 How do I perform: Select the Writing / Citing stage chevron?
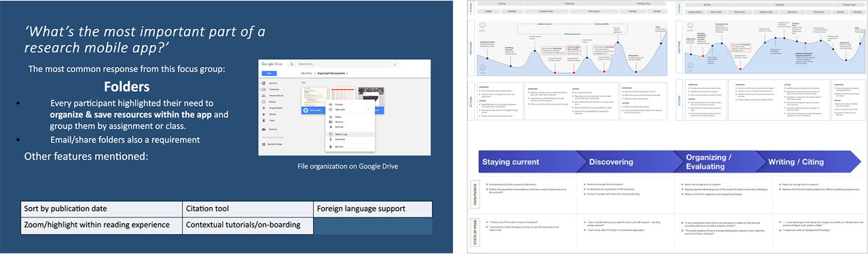(x=808, y=162)
